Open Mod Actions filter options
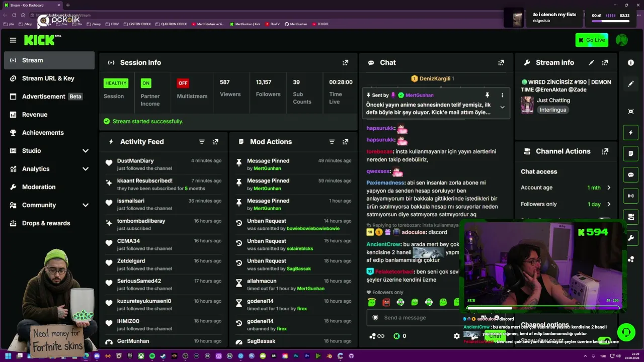The width and height of the screenshot is (644, 362). click(332, 142)
